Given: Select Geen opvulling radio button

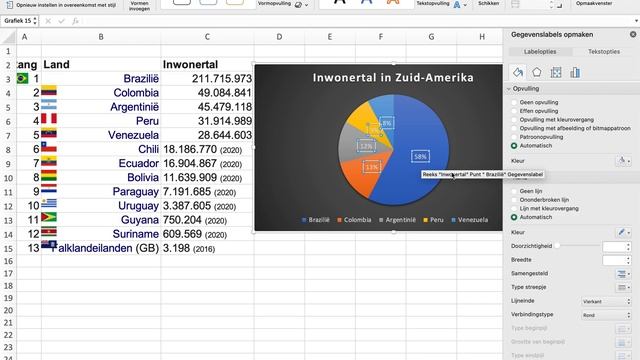Looking at the screenshot, I should coord(514,102).
